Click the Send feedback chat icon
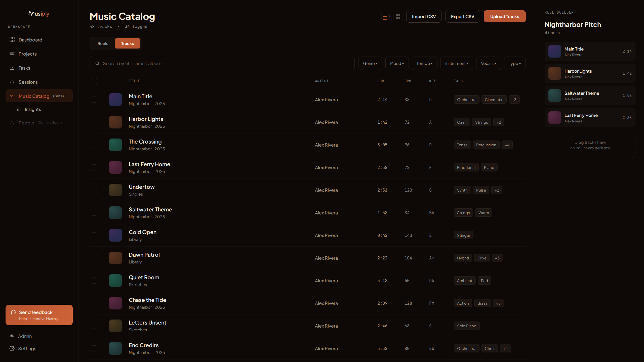Screen dimensions: 644x362 [x=13, y=312]
